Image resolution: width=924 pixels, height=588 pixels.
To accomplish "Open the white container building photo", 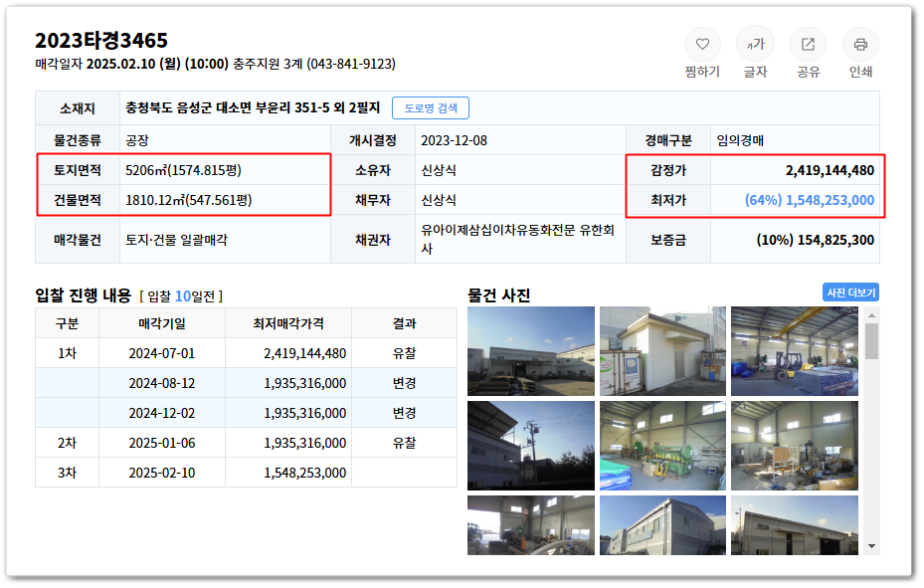I will click(x=663, y=350).
